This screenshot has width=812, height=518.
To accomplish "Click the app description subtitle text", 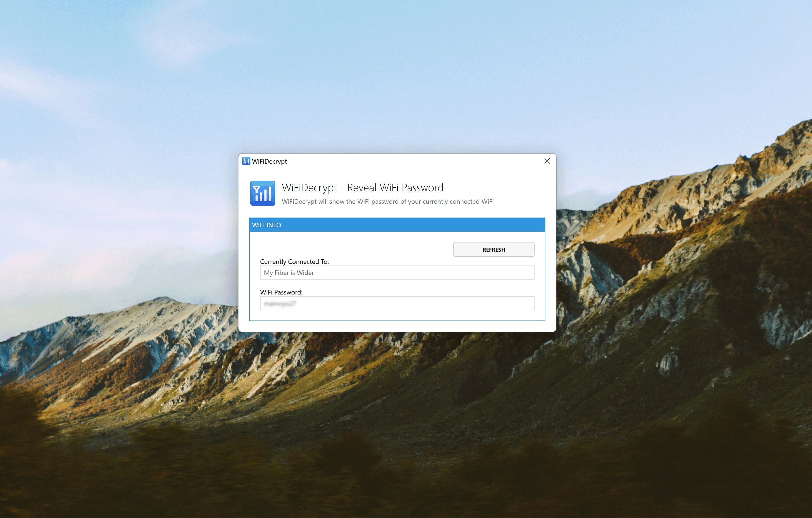I will coord(388,202).
